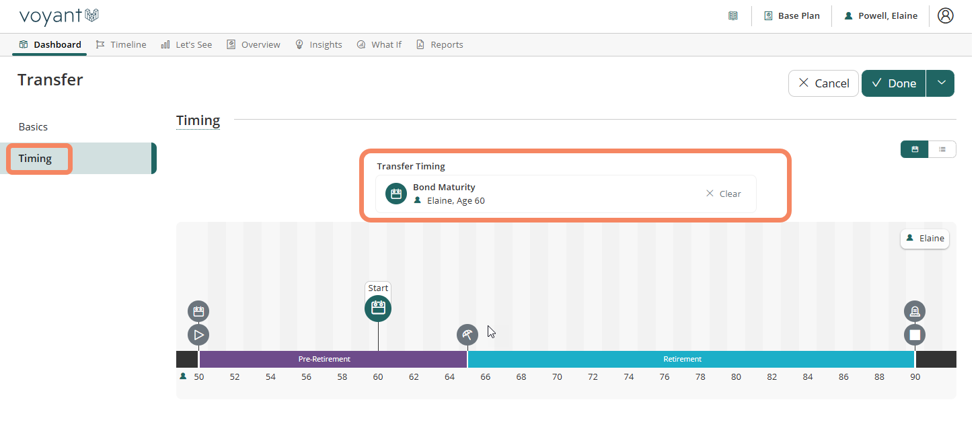Switch to timeline calendar view toggle
This screenshot has height=445, width=980.
[915, 149]
